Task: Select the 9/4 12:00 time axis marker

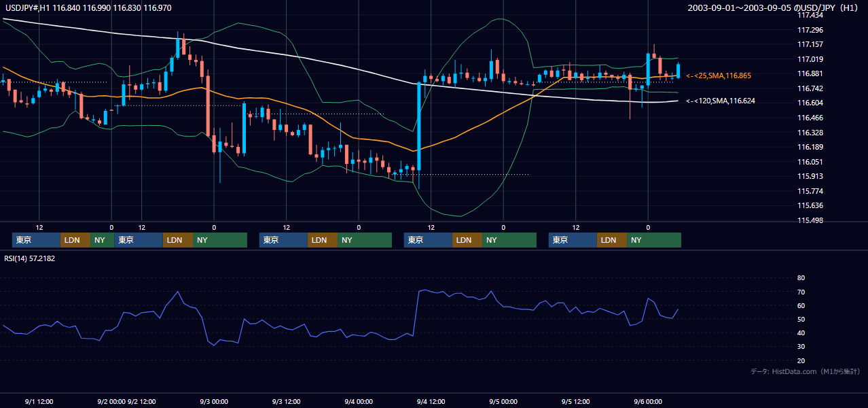Action: (x=431, y=401)
